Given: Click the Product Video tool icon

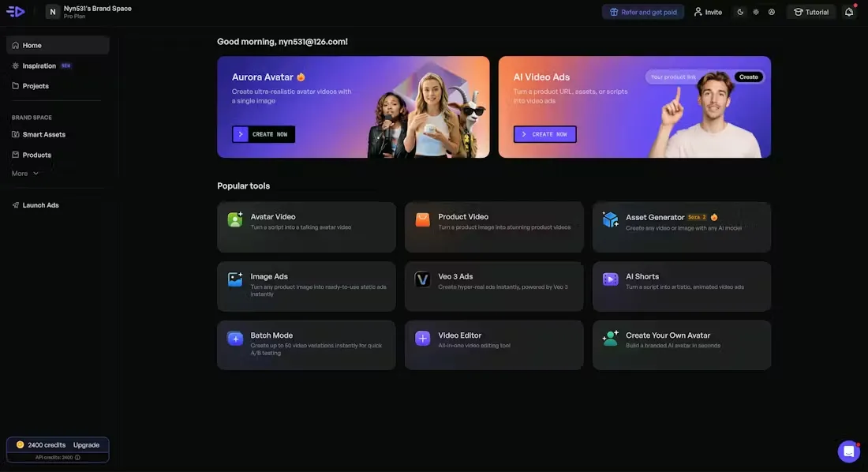Looking at the screenshot, I should (423, 219).
